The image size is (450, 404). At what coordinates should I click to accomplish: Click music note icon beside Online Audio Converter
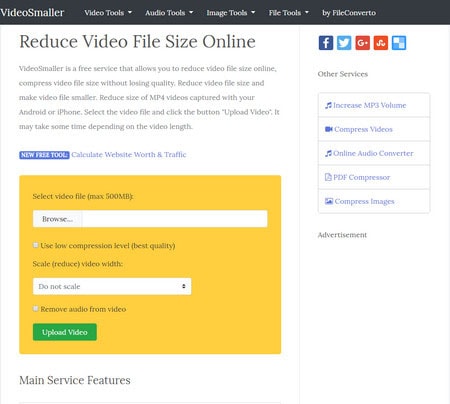[328, 153]
